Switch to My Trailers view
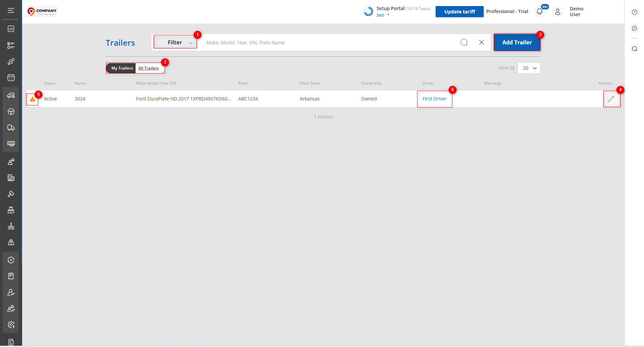Viewport: 644px width, 347px height. pyautogui.click(x=122, y=68)
